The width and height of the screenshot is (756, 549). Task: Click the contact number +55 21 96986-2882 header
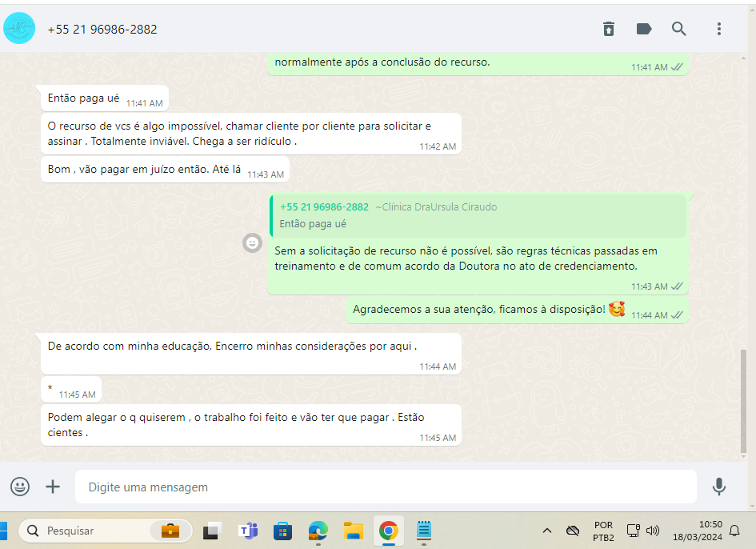tap(102, 30)
